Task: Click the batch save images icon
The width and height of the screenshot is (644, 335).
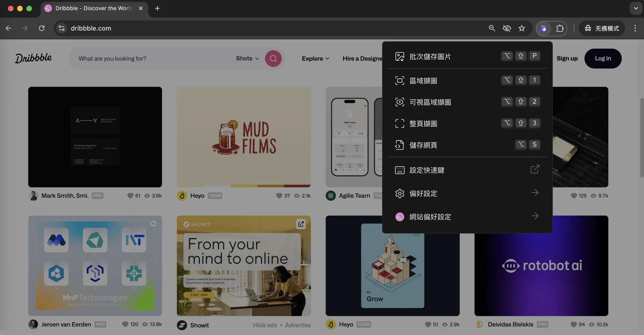Action: tap(400, 56)
